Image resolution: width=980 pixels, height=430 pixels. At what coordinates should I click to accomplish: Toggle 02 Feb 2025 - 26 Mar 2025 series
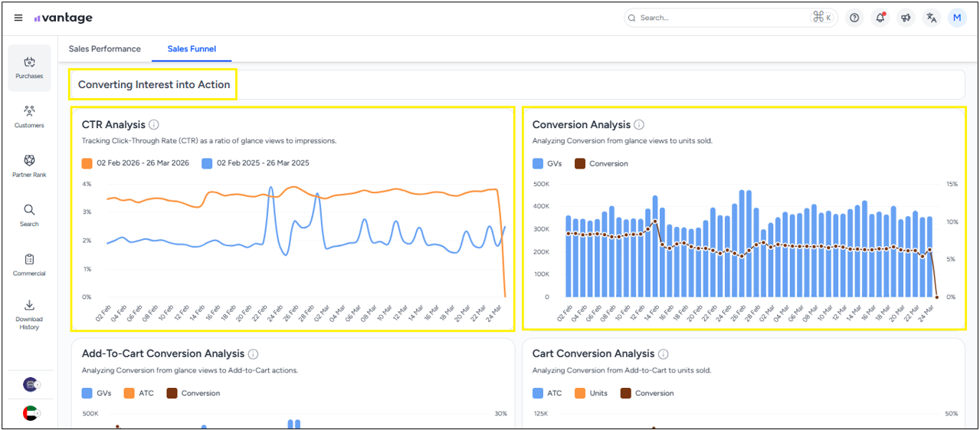tap(255, 163)
